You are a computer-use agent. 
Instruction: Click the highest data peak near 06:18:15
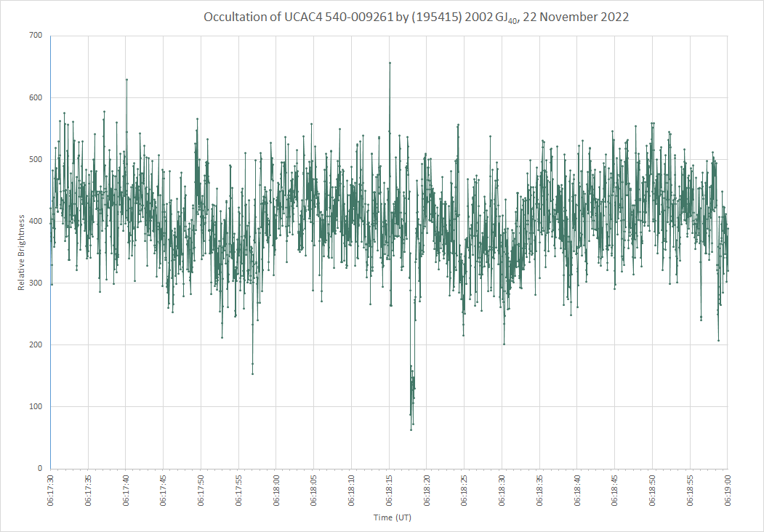pyautogui.click(x=390, y=63)
